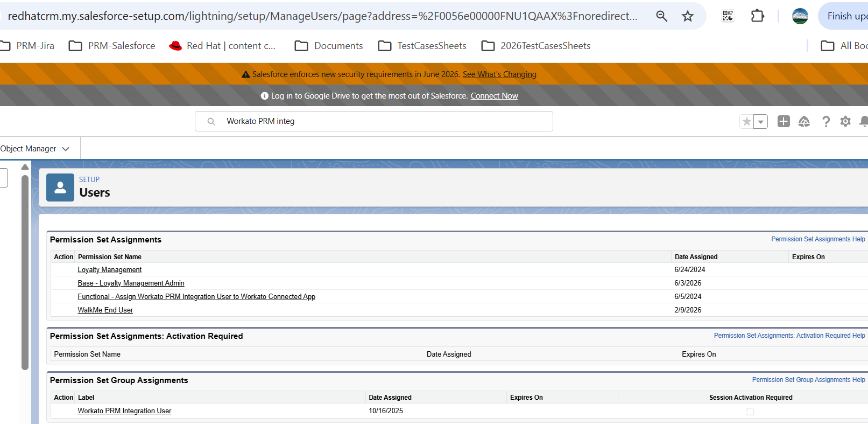Open the Loyalty Management permission set

[110, 270]
